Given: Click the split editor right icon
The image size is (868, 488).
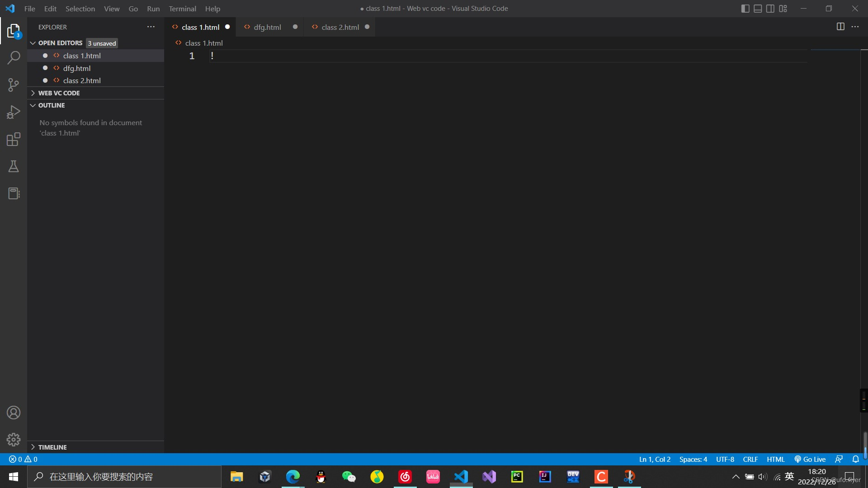Looking at the screenshot, I should pyautogui.click(x=840, y=27).
